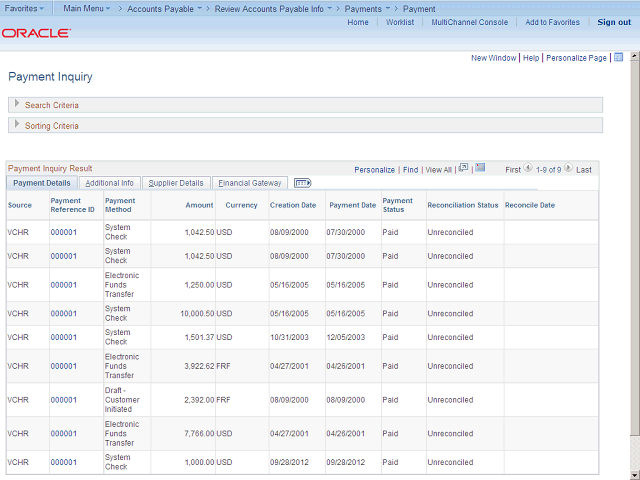Click the show previous row arrow

click(x=528, y=169)
